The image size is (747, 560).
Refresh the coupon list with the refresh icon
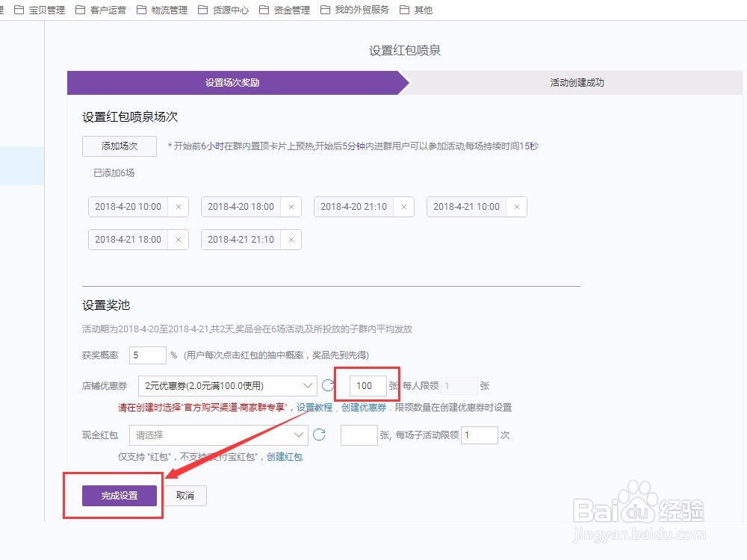click(x=329, y=385)
